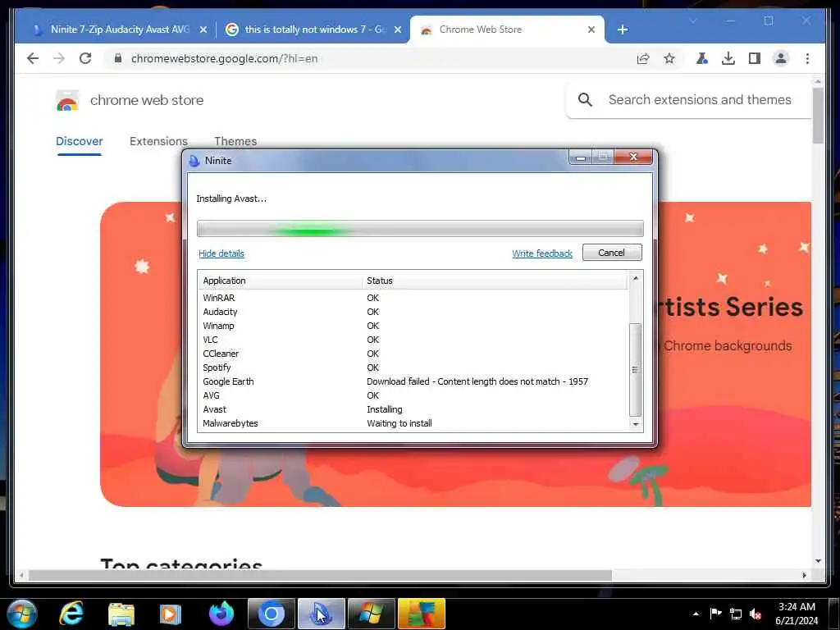Screen dimensions: 840x630
Task: Click the 'Download failed' status text
Action: click(x=477, y=381)
